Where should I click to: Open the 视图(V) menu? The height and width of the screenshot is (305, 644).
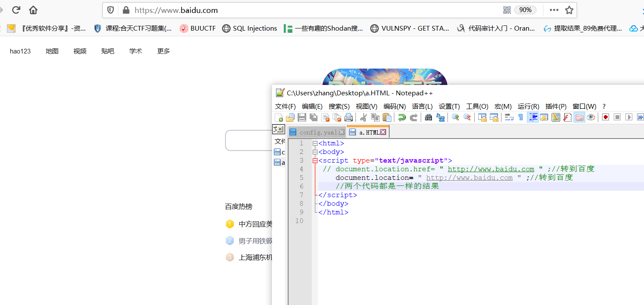click(x=367, y=107)
